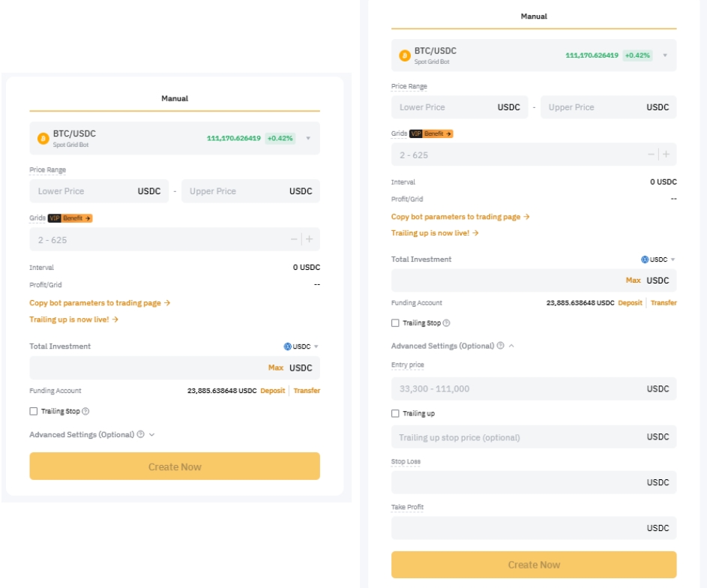
Task: Open the Deposit link in the left panel
Action: [273, 391]
